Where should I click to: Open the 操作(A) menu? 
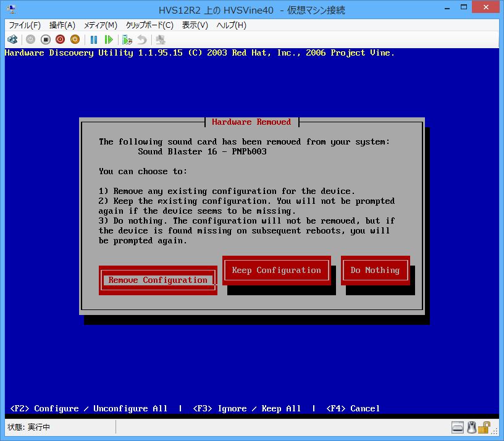click(62, 25)
